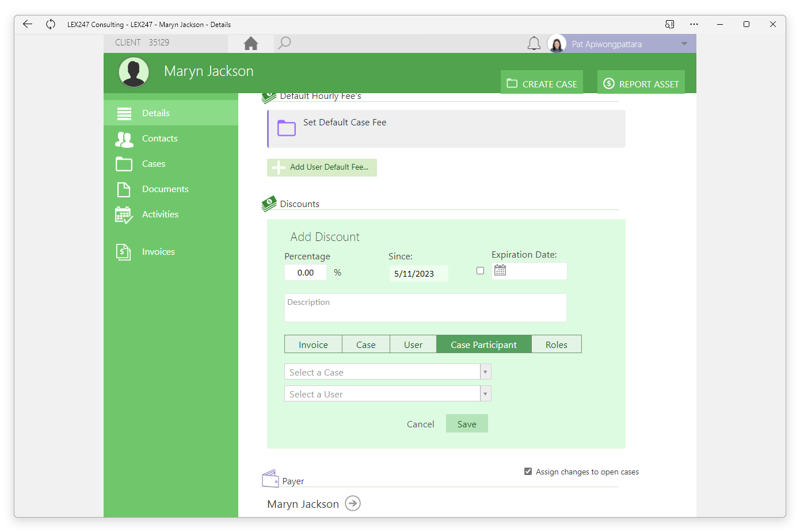Viewport: 800px width, 532px height.
Task: Open the notifications bell
Action: tap(534, 44)
